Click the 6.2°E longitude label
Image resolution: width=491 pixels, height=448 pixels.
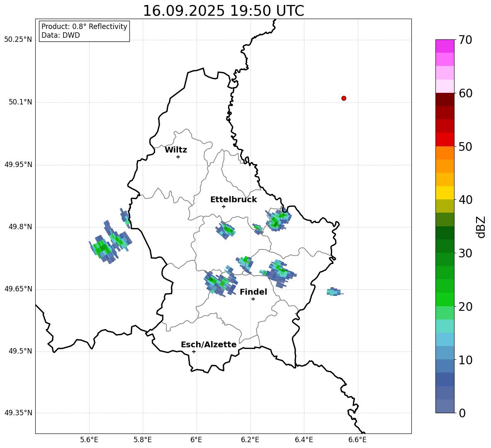tap(250, 440)
